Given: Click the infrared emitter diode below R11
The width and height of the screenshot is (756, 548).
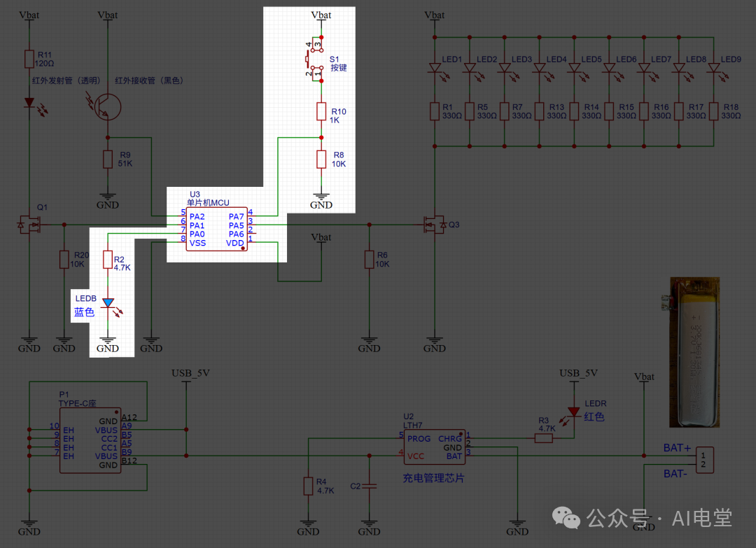Looking at the screenshot, I should (x=29, y=102).
